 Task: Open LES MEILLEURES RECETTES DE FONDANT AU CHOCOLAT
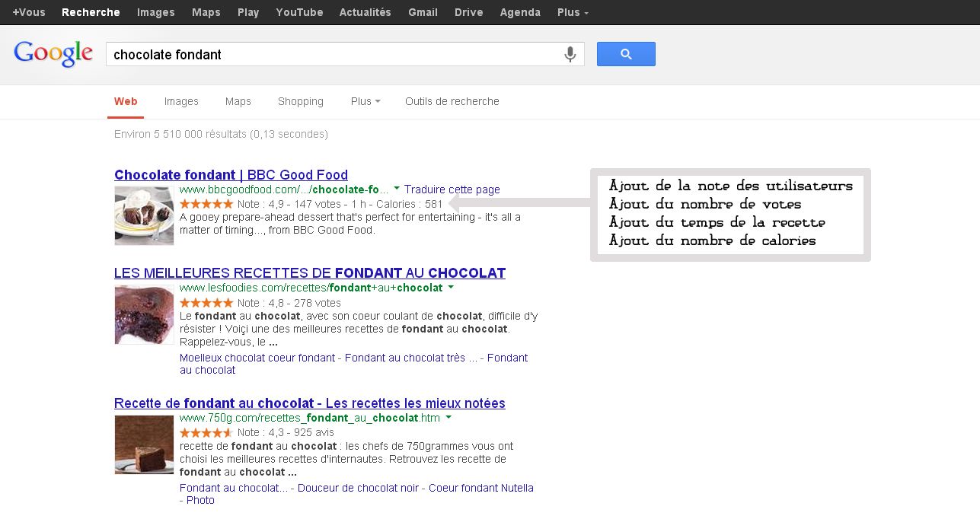click(310, 273)
